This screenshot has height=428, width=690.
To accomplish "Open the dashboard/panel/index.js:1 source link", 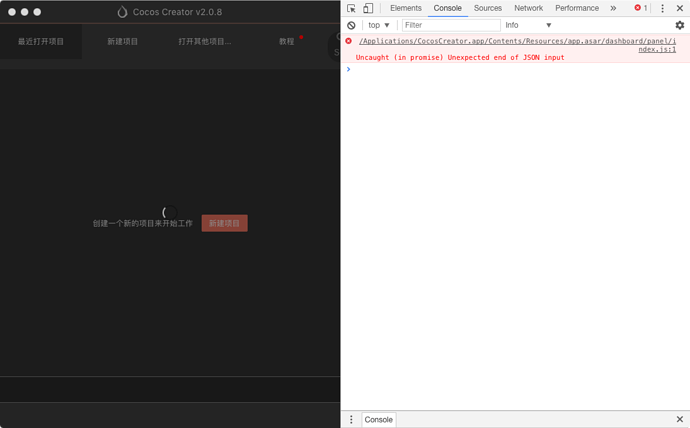I will (x=518, y=45).
